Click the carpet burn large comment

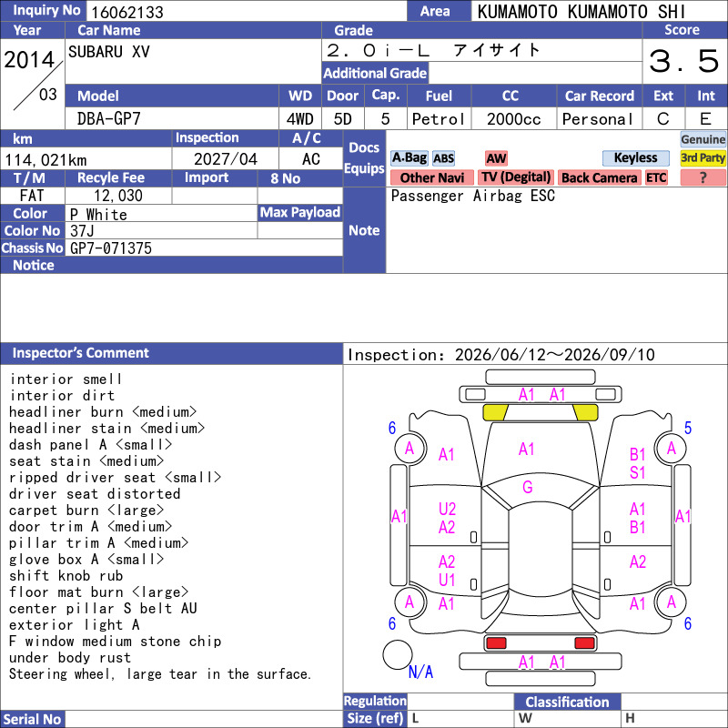click(x=86, y=511)
